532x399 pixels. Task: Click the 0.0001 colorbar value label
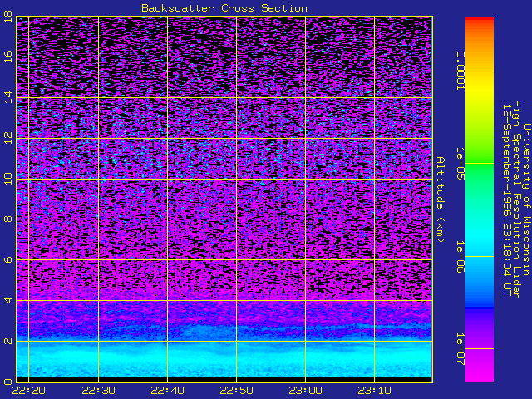[x=460, y=71]
